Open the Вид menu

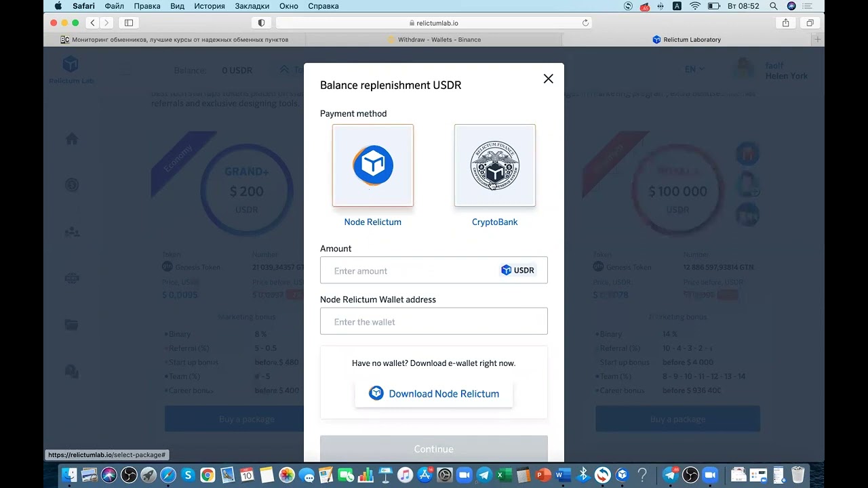(178, 6)
